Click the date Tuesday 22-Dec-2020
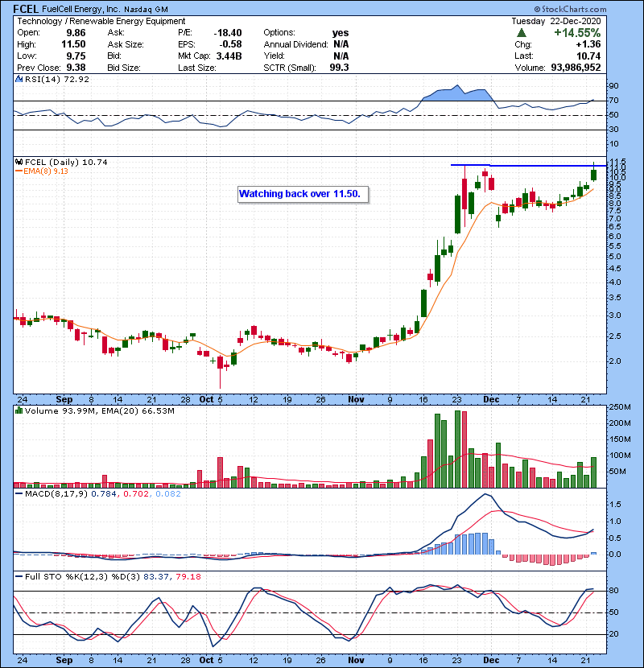Screen dimensions: 644x668 [x=556, y=21]
